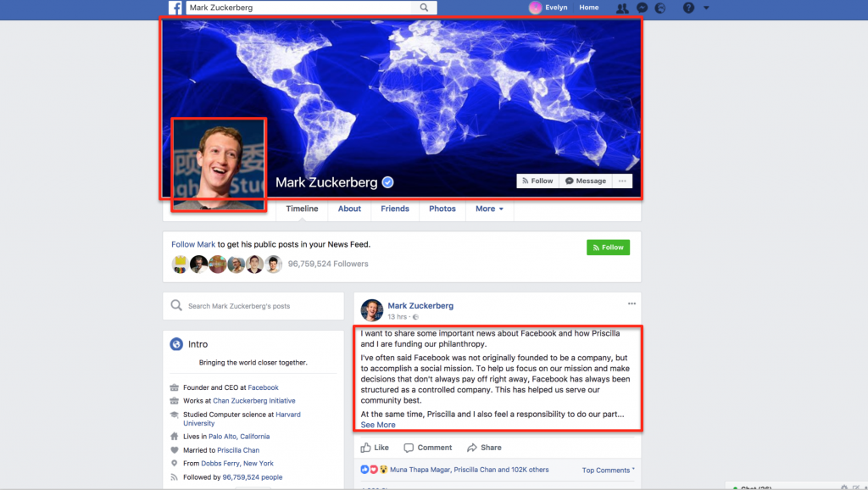Open the three-dot menu on the cover photo
Screen dimensions: 868x490
point(622,181)
